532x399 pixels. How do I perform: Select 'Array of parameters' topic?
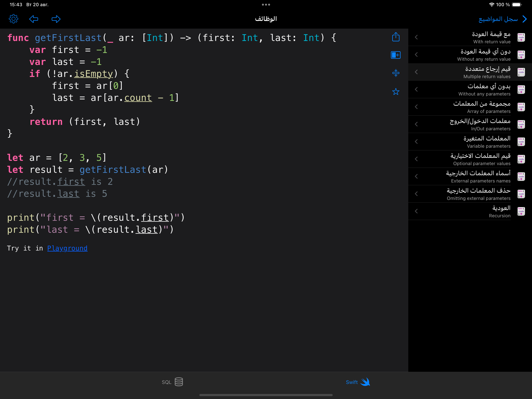coord(470,107)
